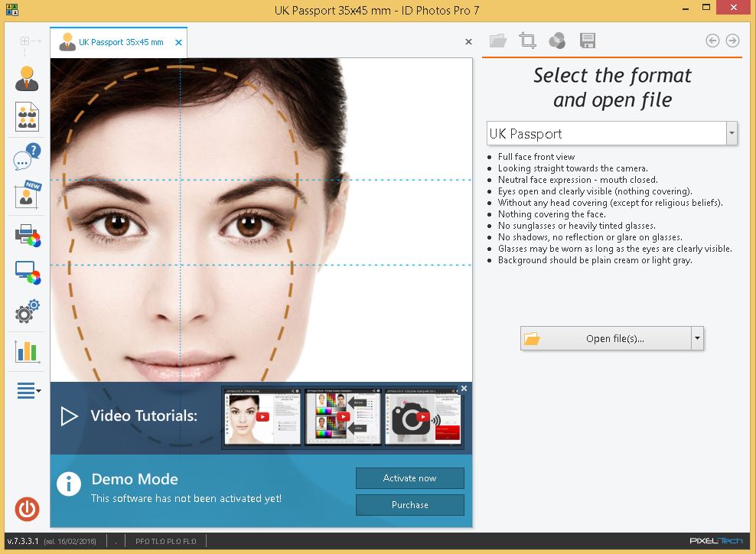Play the Video Tutorials arrow icon

[x=69, y=416]
